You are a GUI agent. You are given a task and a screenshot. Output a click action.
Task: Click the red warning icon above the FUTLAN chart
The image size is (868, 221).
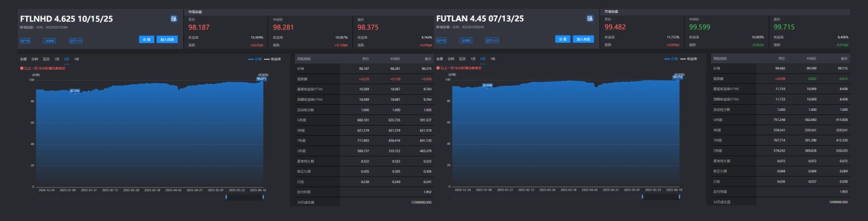[x=438, y=68]
